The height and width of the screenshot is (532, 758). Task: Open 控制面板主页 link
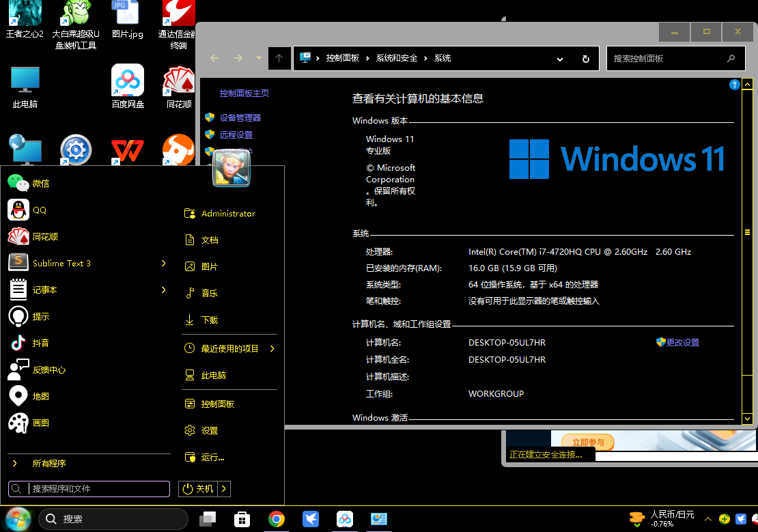point(244,94)
